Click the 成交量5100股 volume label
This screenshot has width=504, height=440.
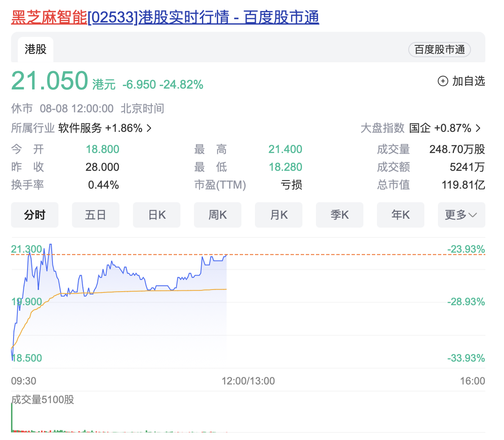(x=43, y=399)
